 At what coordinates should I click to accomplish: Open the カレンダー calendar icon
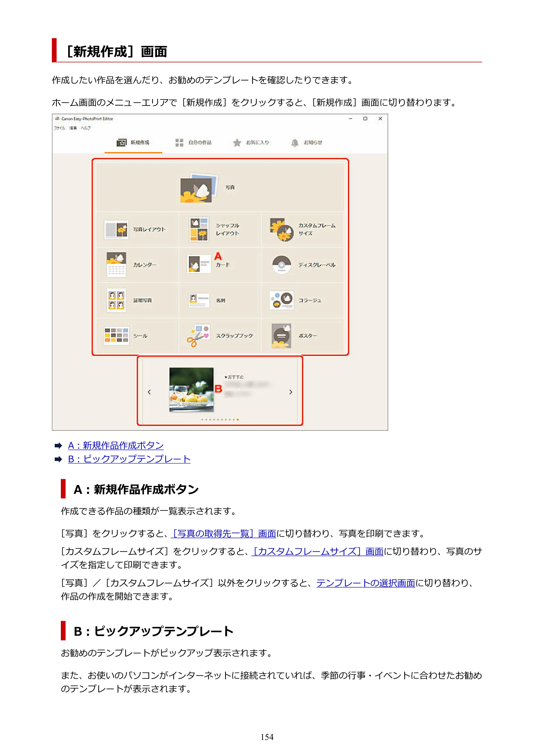tap(116, 265)
